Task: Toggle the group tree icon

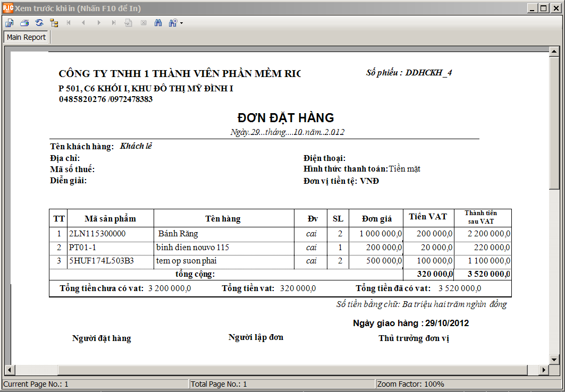Action: [54, 23]
